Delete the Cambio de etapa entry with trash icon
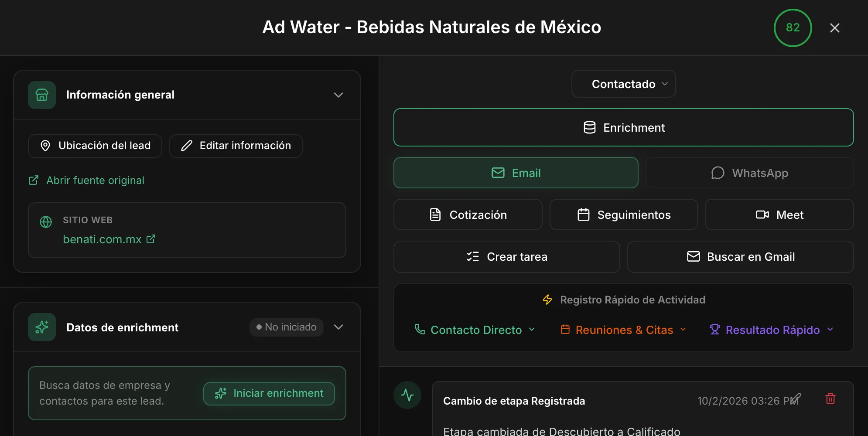Screen dimensions: 868x436 point(830,399)
